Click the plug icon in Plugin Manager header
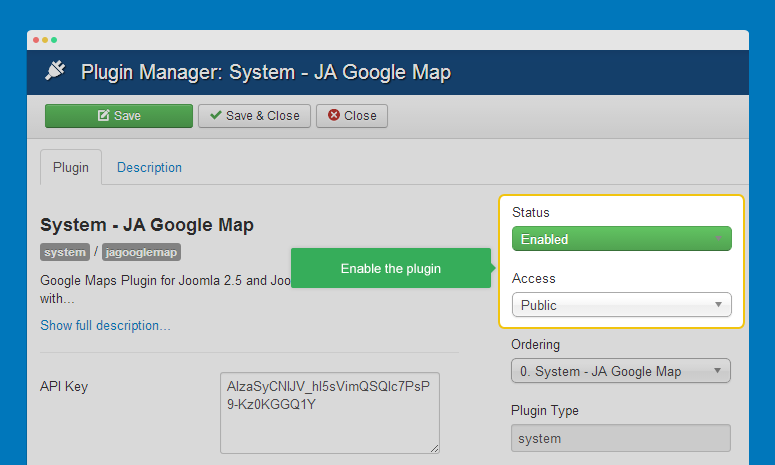 click(55, 71)
